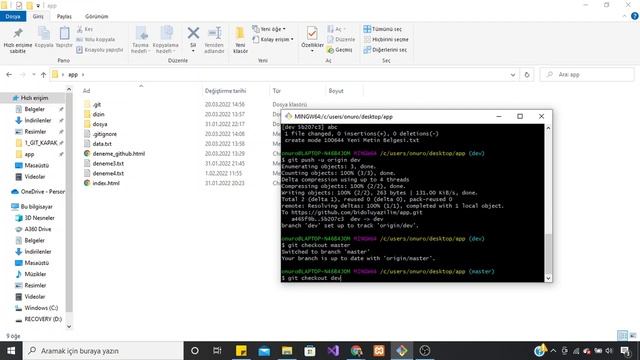Image resolution: width=640 pixels, height=360 pixels.
Task: Click the Back navigation arrow
Action: (x=9, y=75)
